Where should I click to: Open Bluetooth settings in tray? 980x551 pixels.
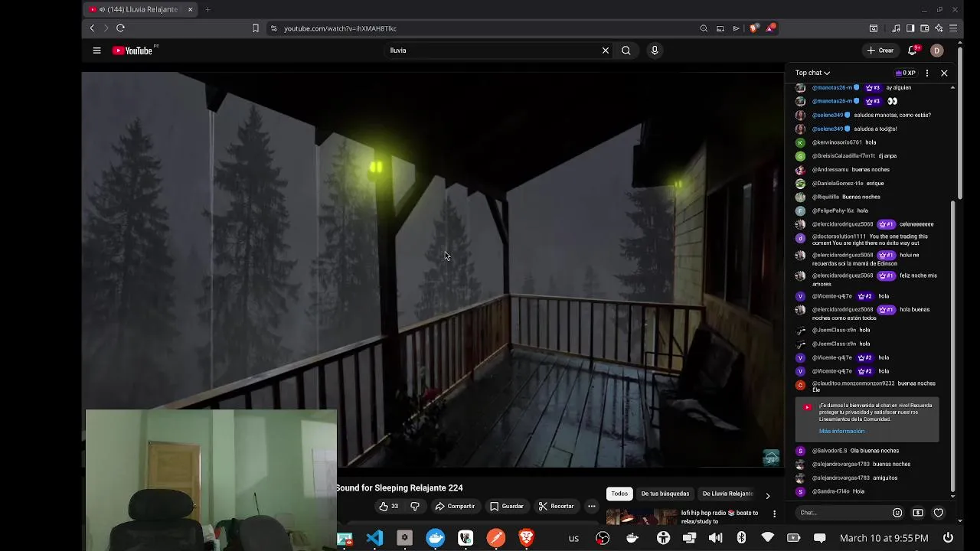(x=741, y=538)
